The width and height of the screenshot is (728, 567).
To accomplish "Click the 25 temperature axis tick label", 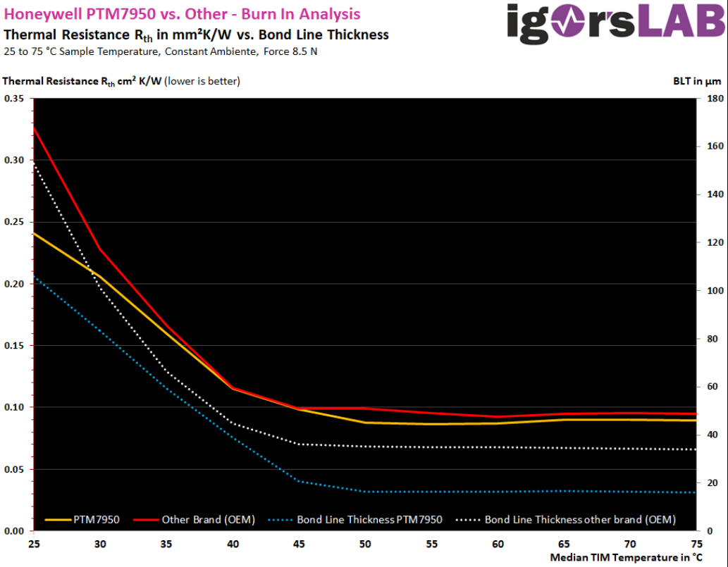I will [34, 544].
